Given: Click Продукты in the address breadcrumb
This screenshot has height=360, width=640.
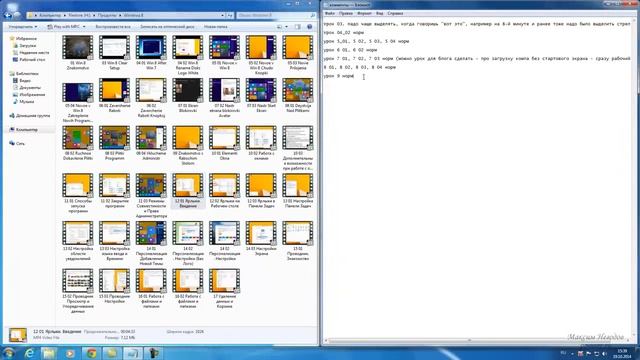Looking at the screenshot, I should click(x=107, y=15).
